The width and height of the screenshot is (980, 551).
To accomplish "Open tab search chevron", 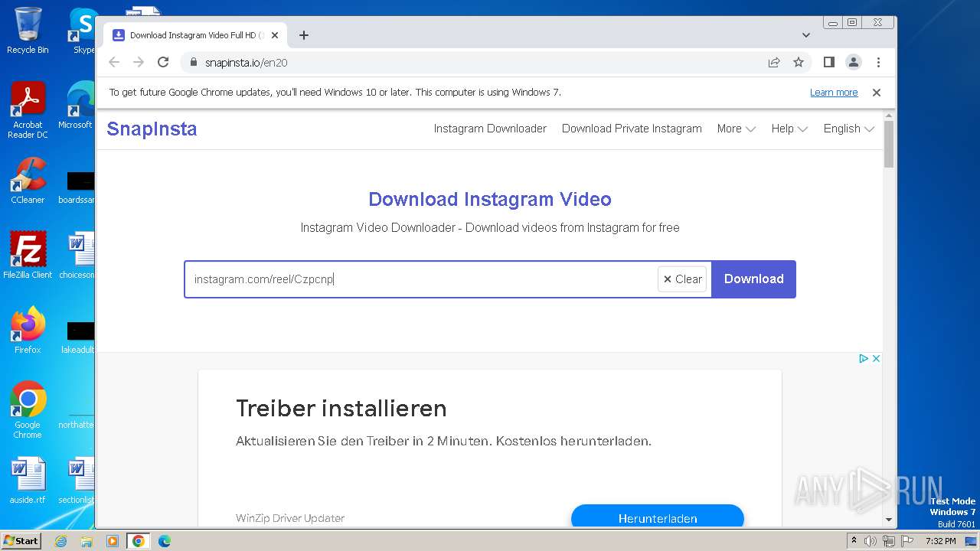I will coord(806,35).
